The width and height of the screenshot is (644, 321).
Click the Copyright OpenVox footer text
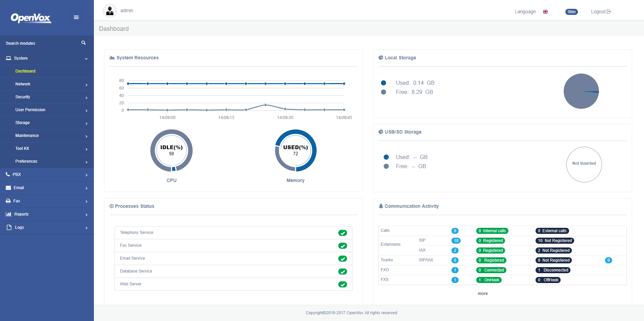click(352, 313)
